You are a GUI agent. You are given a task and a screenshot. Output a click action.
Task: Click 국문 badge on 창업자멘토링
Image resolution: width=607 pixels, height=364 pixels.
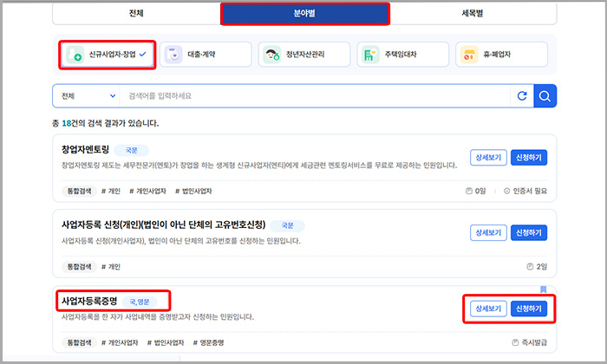click(131, 150)
